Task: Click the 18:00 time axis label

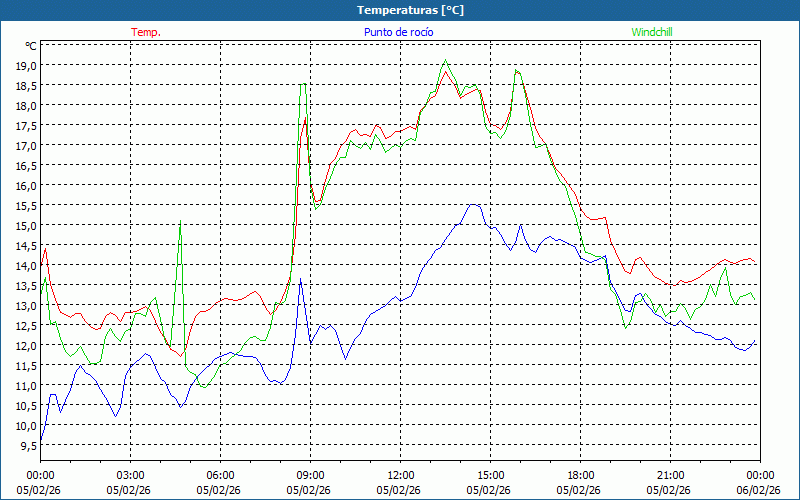Action: pos(580,475)
